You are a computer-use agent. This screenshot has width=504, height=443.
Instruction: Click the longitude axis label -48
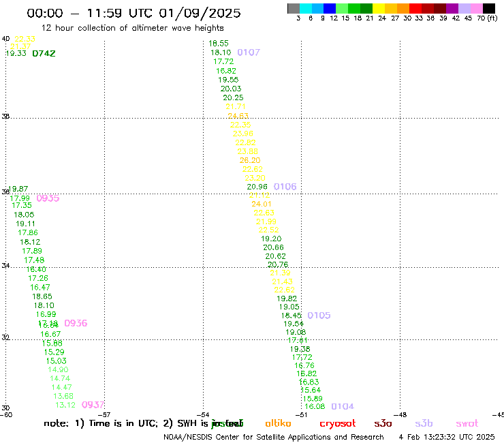point(400,415)
